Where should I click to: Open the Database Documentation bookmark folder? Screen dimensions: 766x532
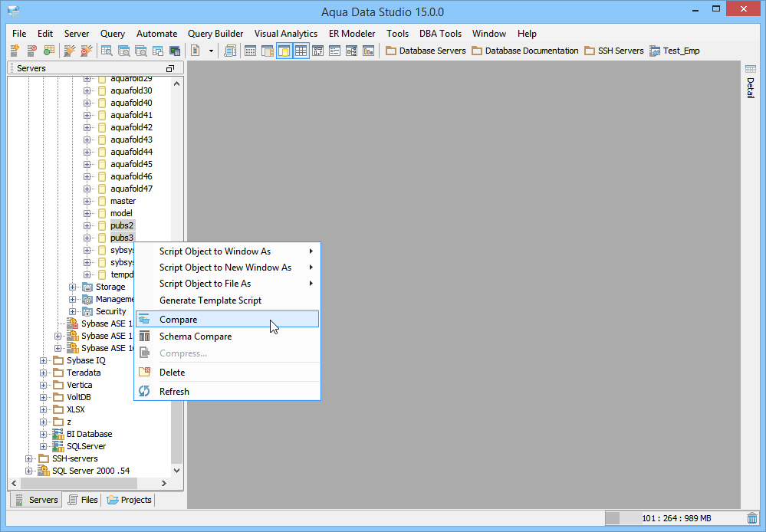coord(525,51)
